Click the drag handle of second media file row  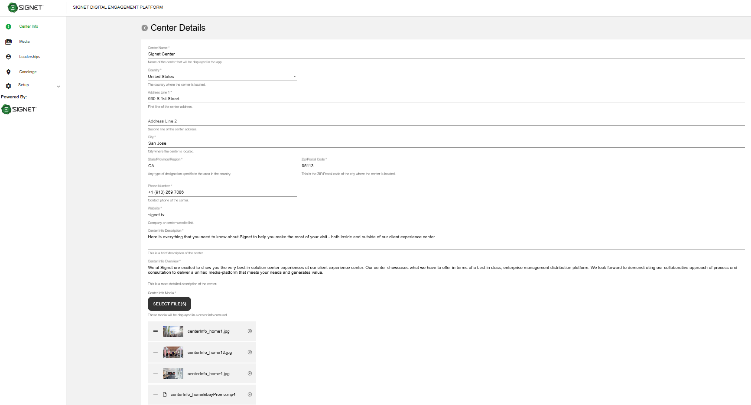click(155, 352)
